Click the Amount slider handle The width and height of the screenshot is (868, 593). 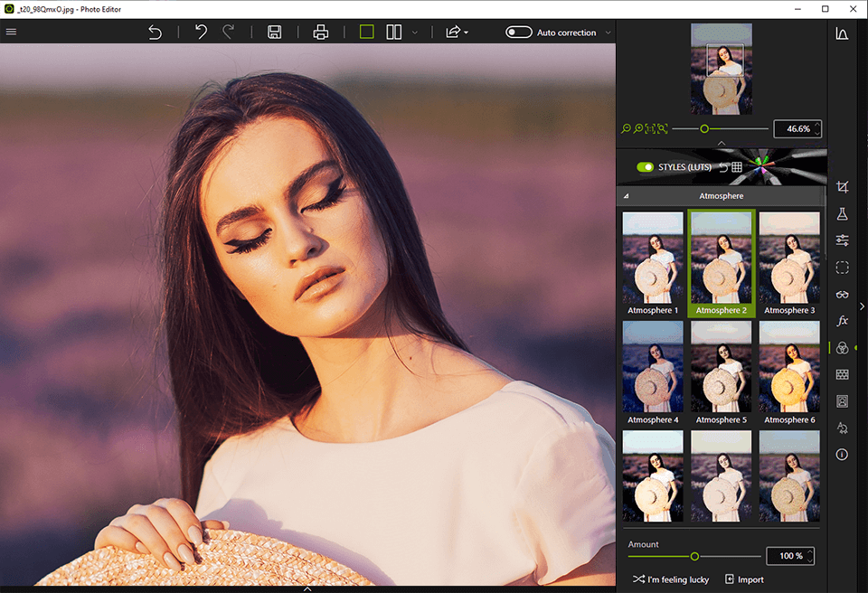tap(694, 556)
